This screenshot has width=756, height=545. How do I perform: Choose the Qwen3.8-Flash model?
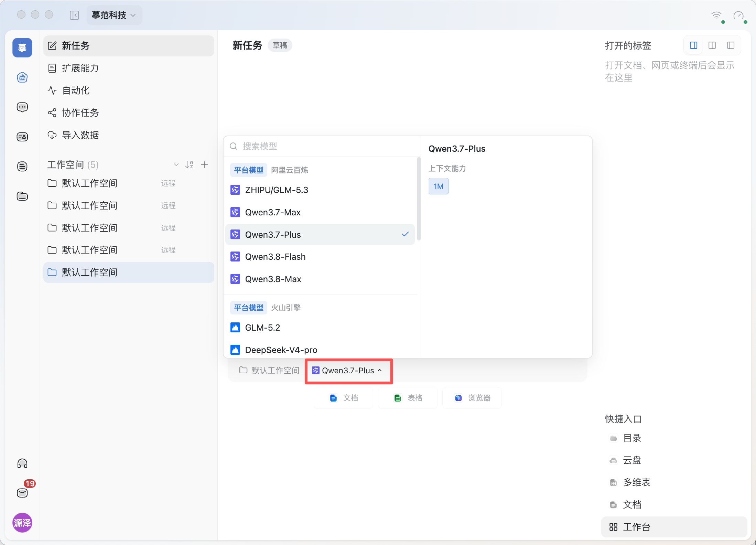click(x=320, y=257)
